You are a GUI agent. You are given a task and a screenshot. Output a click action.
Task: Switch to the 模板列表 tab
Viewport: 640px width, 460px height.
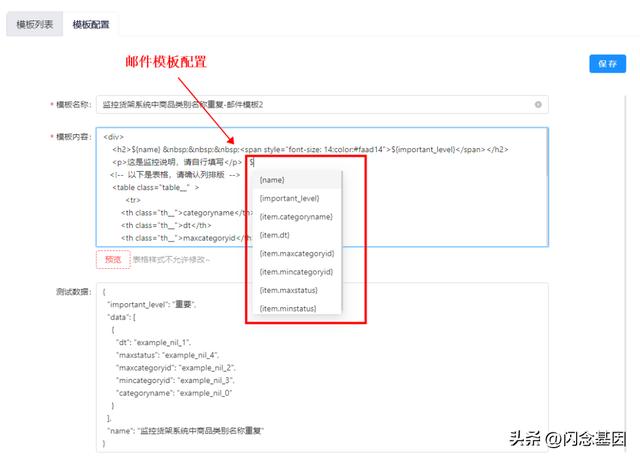(x=35, y=24)
